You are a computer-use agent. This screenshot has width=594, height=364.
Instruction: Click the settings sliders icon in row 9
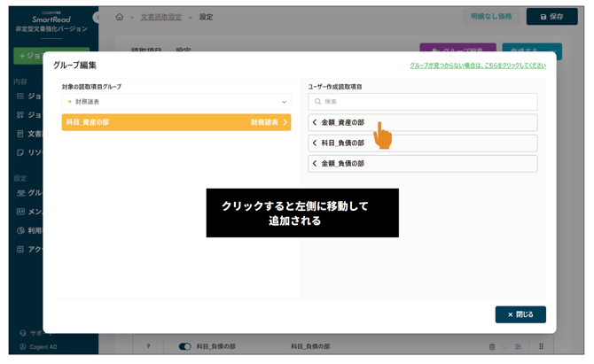pos(518,346)
